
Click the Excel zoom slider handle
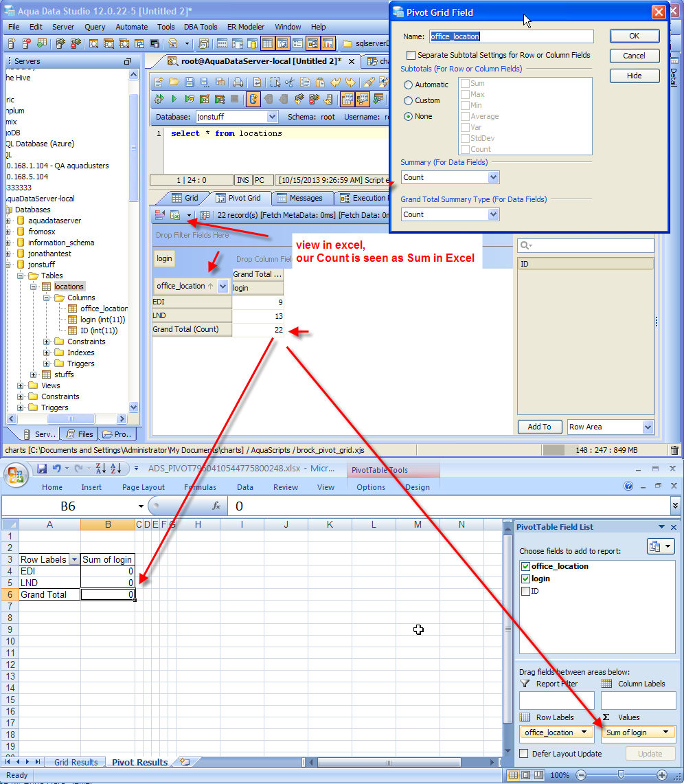pos(621,775)
